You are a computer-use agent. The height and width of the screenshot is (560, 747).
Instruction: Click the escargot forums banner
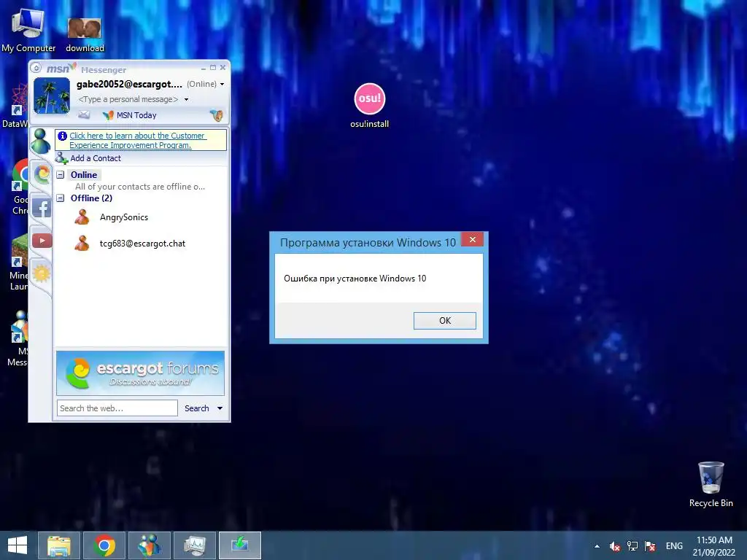tap(140, 373)
